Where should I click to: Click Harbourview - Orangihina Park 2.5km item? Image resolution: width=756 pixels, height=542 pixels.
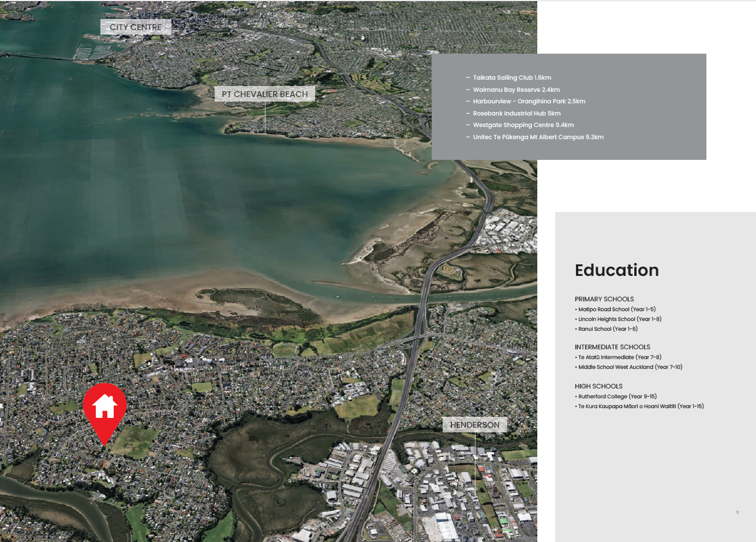pyautogui.click(x=529, y=102)
